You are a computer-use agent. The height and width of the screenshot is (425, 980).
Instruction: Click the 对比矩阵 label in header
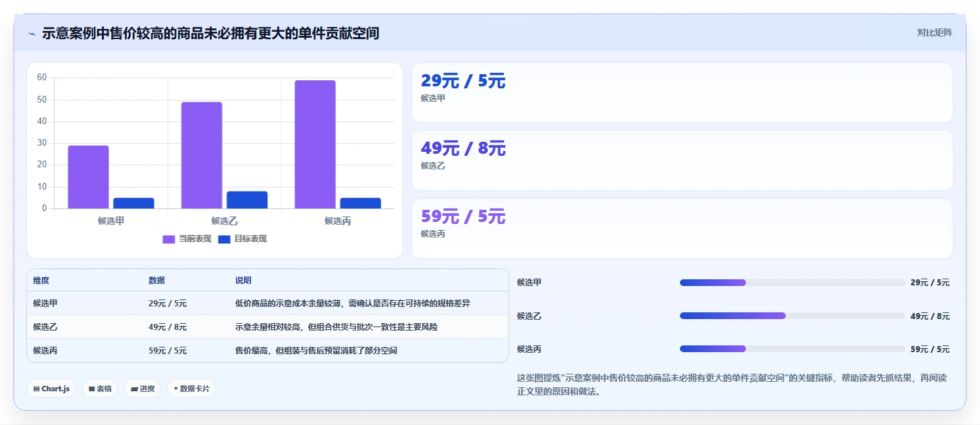click(934, 32)
